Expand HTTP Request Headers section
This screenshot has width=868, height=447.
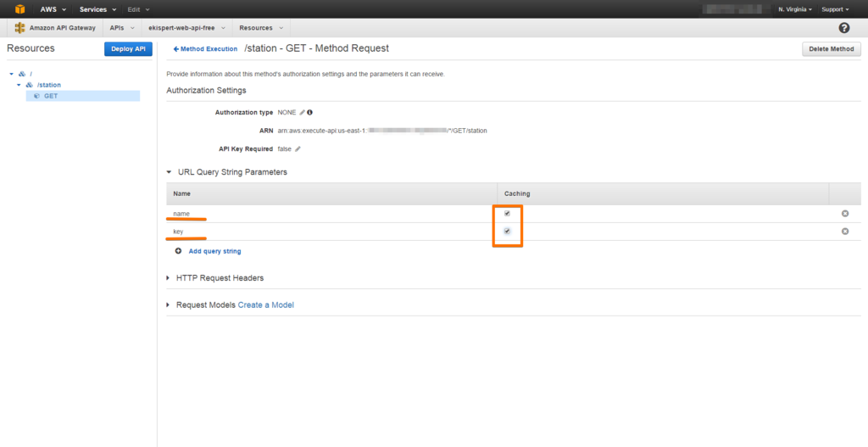[x=169, y=278]
